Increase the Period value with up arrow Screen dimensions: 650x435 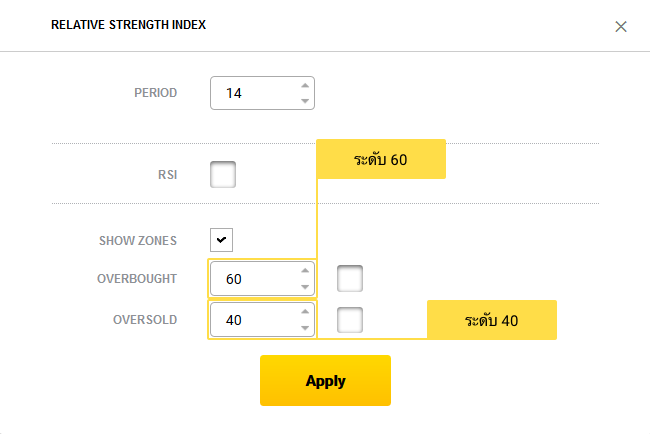pos(305,86)
